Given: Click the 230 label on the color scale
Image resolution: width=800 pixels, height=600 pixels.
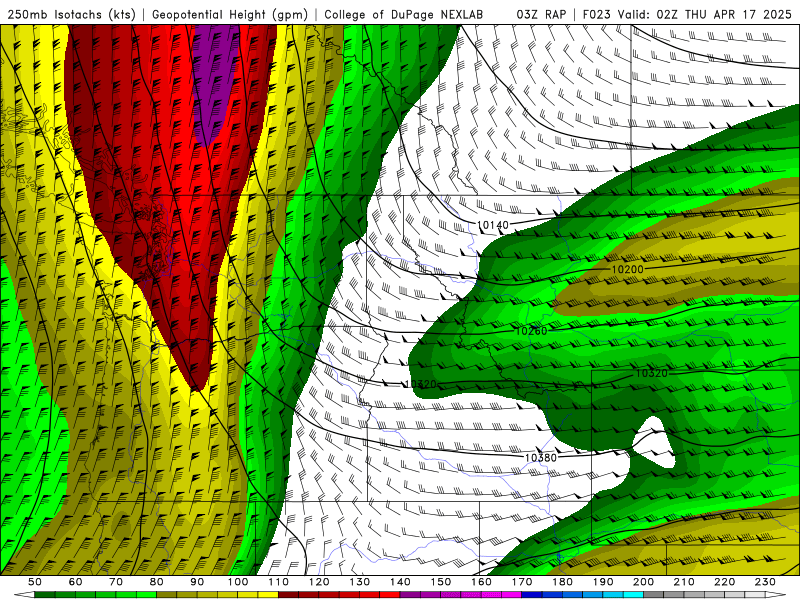Looking at the screenshot, I should [765, 582].
